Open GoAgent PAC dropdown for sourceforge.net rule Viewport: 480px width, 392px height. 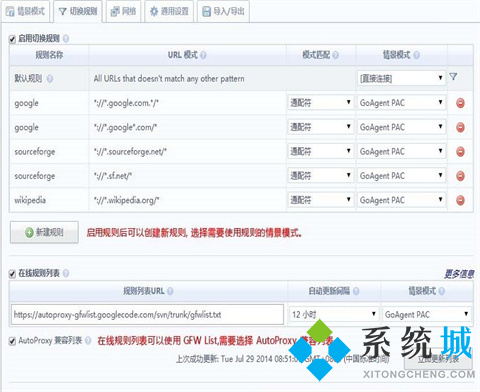pos(401,151)
